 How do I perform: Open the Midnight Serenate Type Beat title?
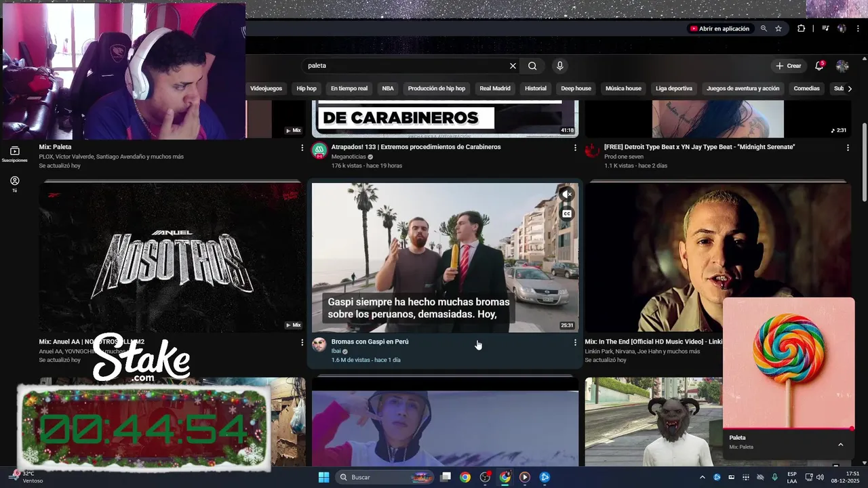click(699, 146)
